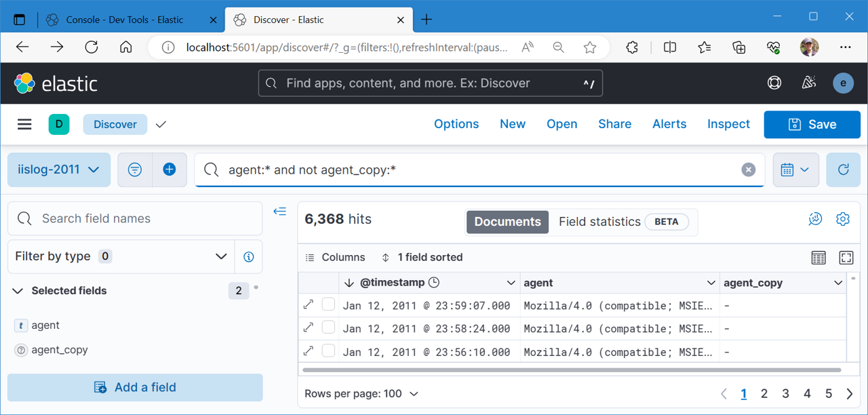Click Add a field button

(x=135, y=387)
